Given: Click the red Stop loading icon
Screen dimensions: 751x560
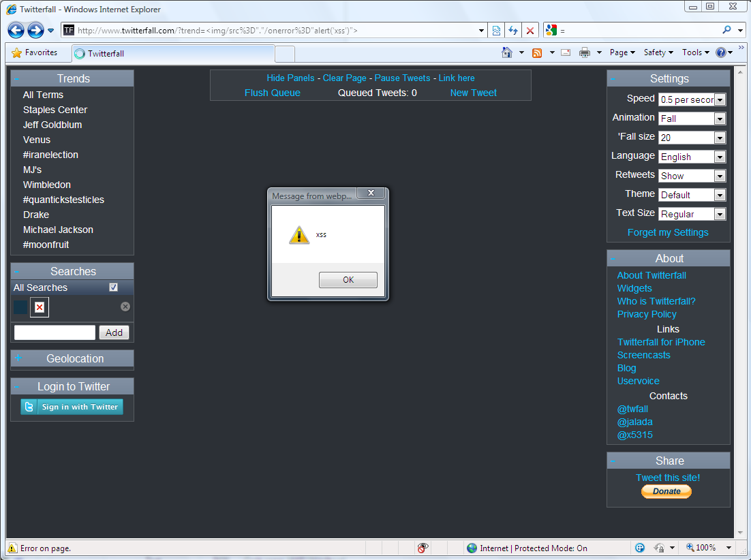Looking at the screenshot, I should [530, 31].
